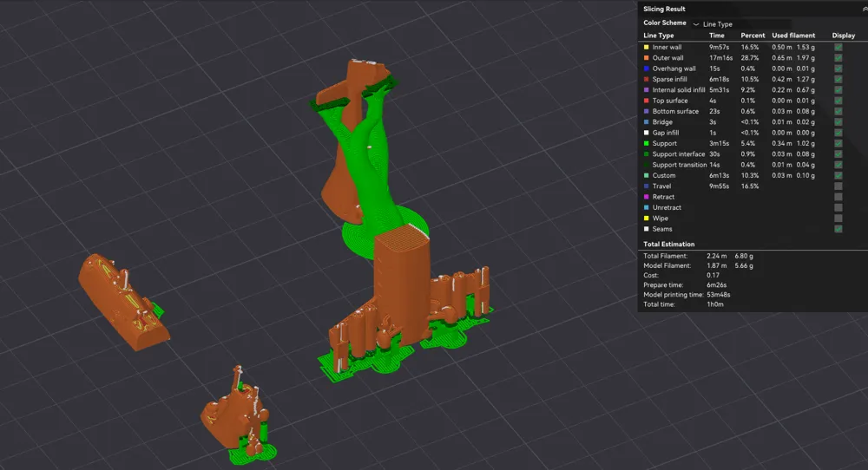This screenshot has width=868, height=470.
Task: Click the Line Type column header
Action: click(658, 36)
